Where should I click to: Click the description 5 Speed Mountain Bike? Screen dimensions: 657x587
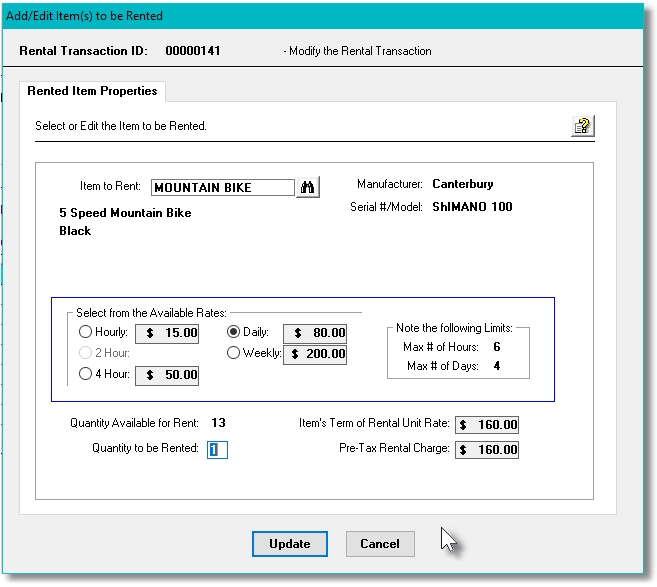[x=125, y=213]
